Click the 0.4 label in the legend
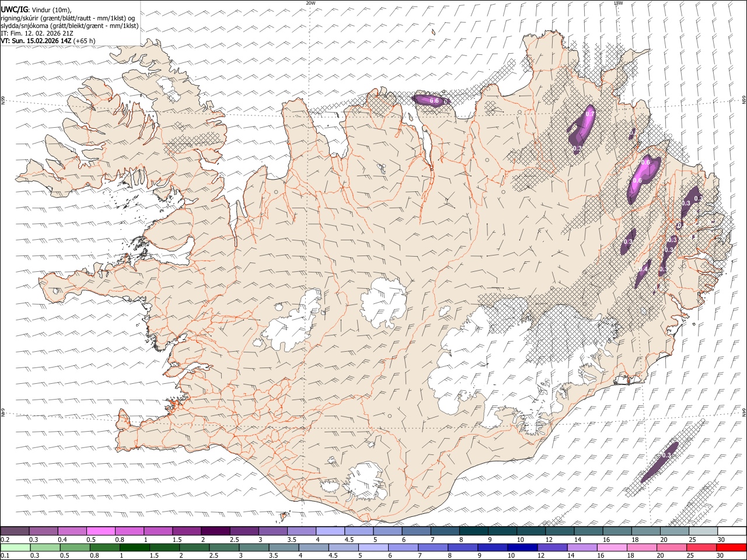The height and width of the screenshot is (560, 747). (x=62, y=540)
